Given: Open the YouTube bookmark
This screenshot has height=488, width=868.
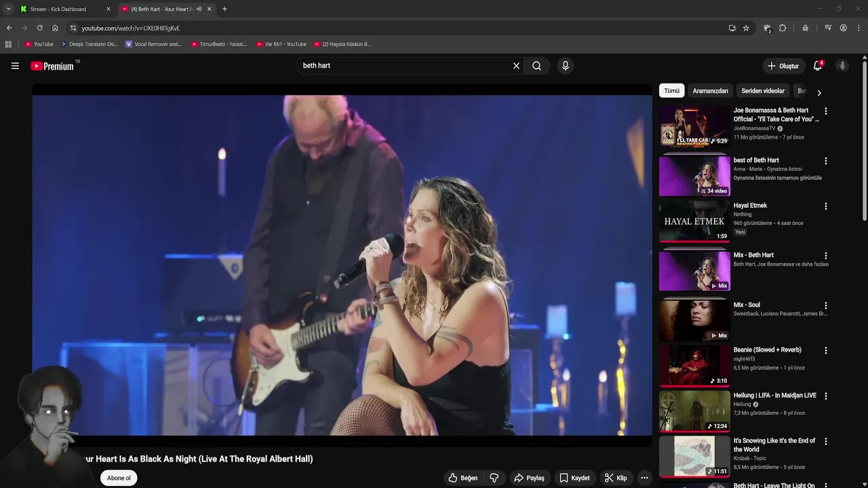Looking at the screenshot, I should [x=39, y=44].
